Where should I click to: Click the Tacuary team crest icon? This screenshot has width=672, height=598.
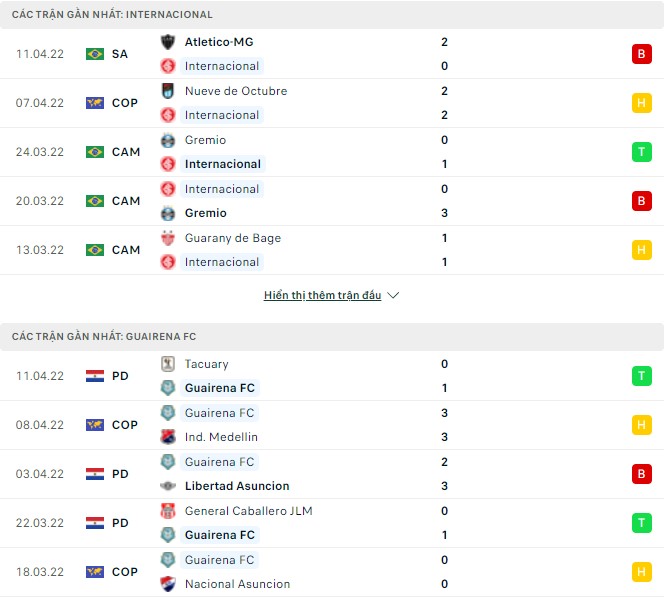click(168, 364)
